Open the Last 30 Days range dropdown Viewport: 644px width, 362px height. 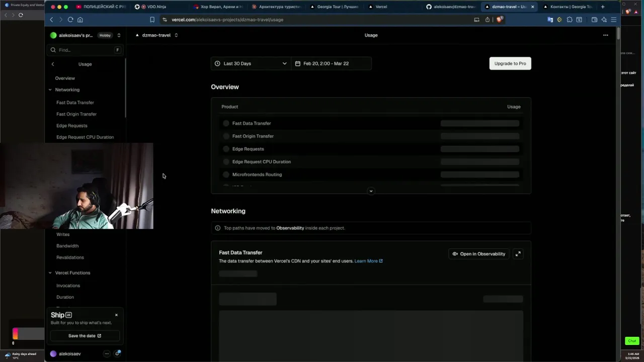tap(251, 63)
